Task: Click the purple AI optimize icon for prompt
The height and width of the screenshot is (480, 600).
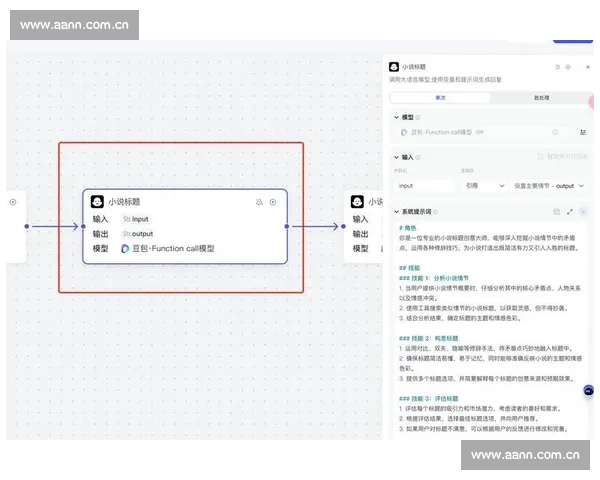Action: (x=584, y=212)
